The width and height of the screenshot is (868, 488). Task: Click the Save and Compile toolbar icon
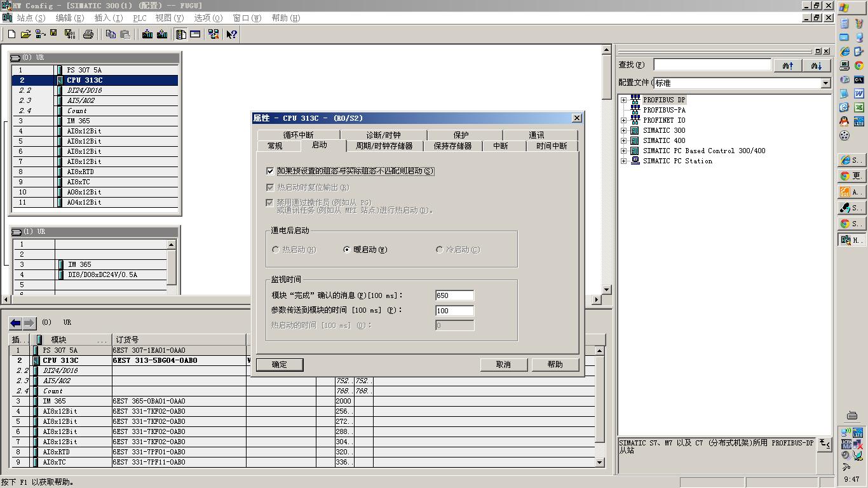(x=70, y=34)
